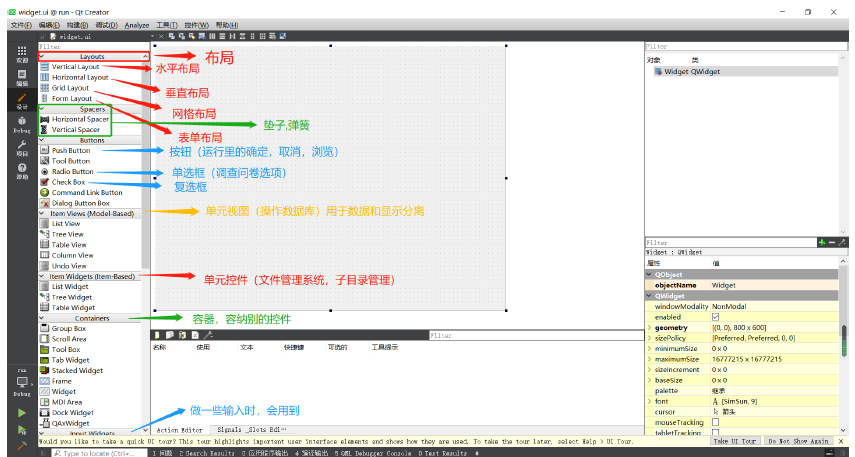Click New action icon in Action Editor

pyautogui.click(x=157, y=335)
